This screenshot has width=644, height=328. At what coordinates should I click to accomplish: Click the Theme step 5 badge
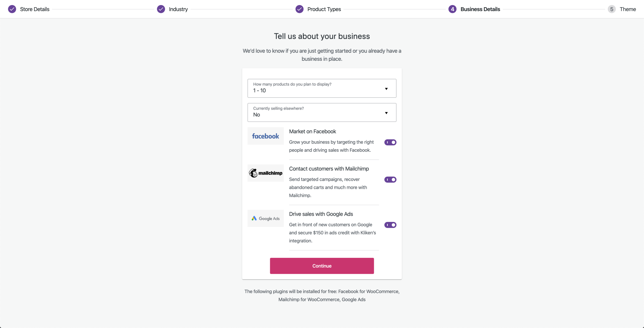612,9
